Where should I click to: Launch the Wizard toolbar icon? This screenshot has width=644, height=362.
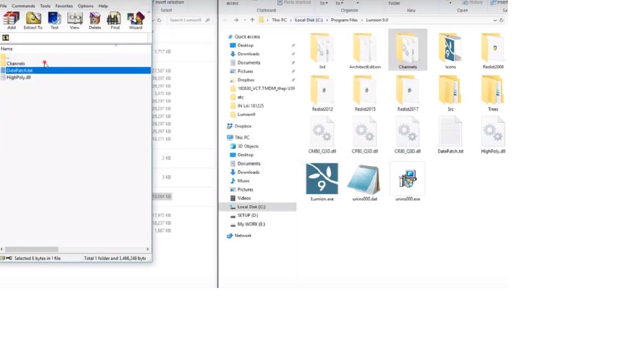[135, 19]
